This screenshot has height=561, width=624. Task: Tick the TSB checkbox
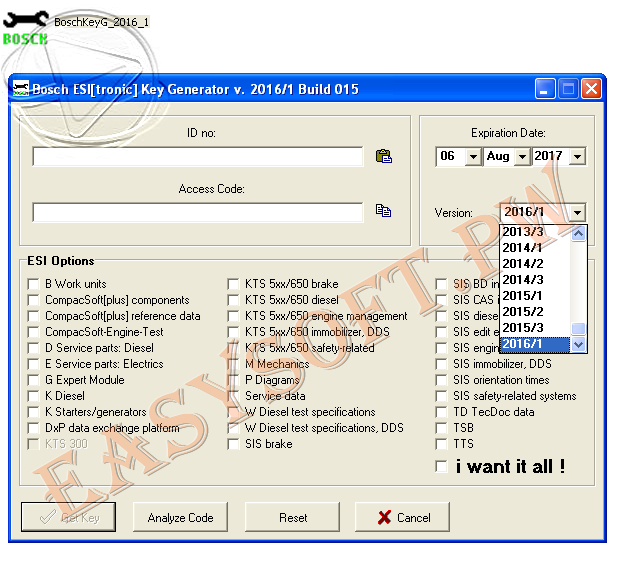(441, 428)
